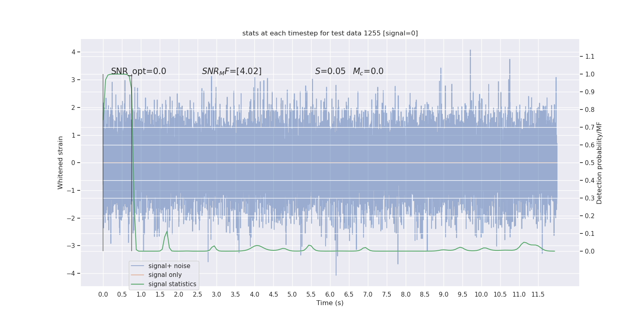Viewport: 644px width, 322px height.
Task: Click x-axis tick label 0.5
Action: tap(122, 295)
